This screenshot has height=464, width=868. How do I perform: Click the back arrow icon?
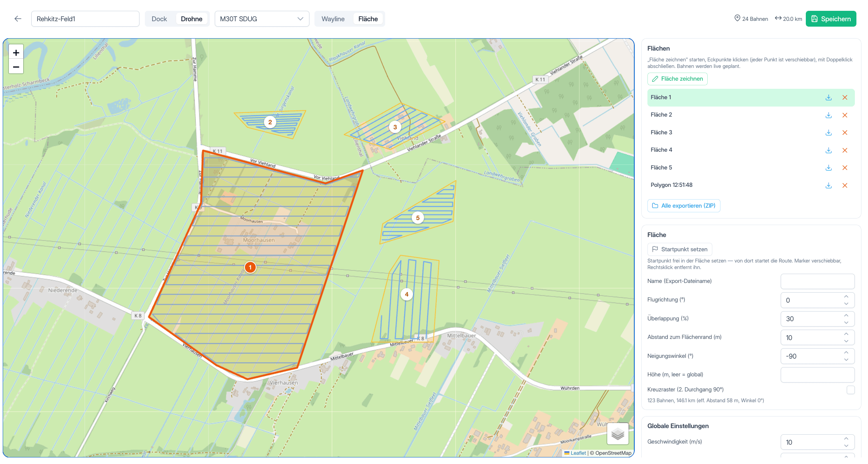click(18, 19)
